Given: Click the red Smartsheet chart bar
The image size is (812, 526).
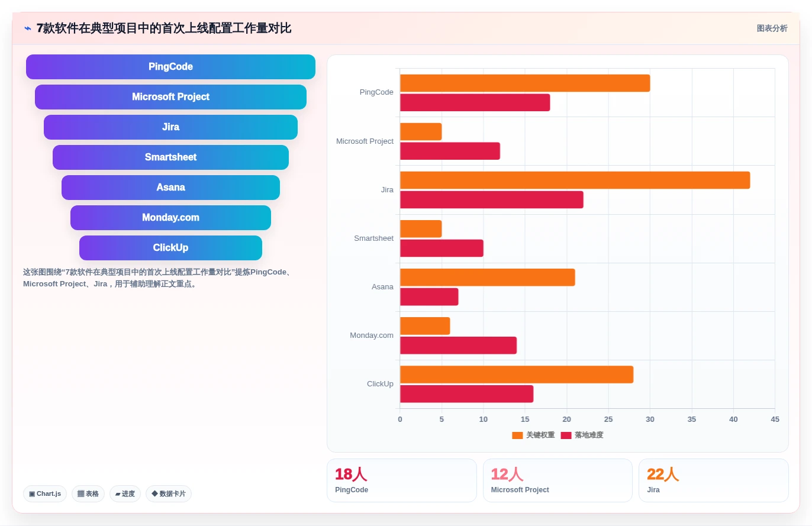Looking at the screenshot, I should 442,248.
